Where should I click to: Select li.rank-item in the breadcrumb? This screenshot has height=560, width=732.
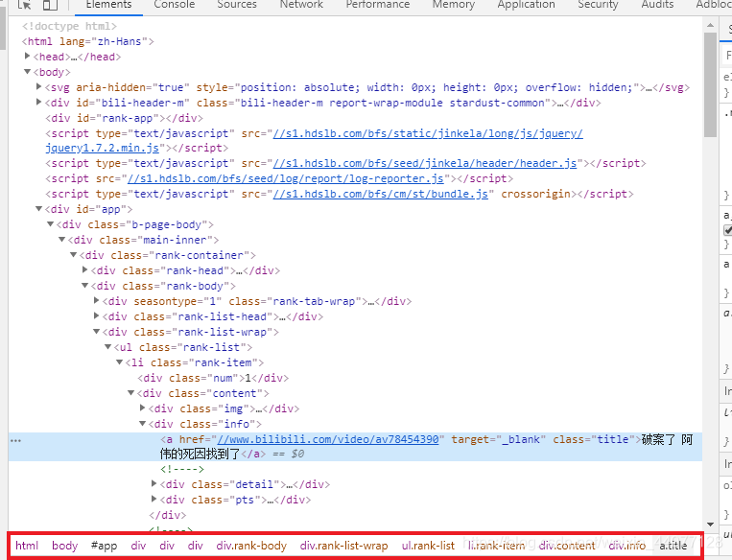[496, 546]
